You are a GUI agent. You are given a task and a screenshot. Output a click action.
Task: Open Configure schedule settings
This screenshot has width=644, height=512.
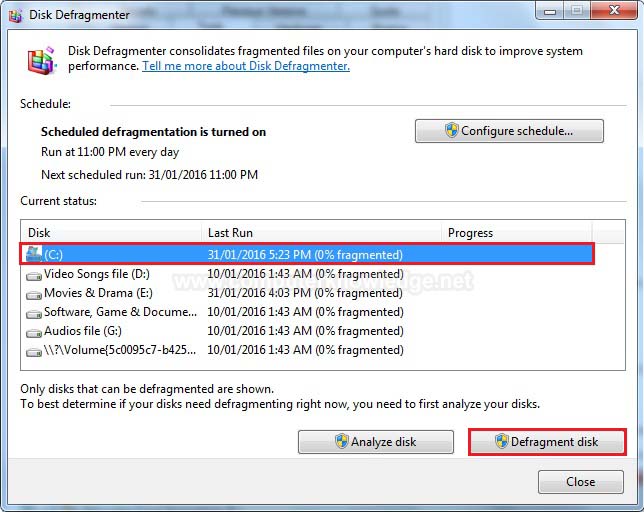pyautogui.click(x=509, y=131)
